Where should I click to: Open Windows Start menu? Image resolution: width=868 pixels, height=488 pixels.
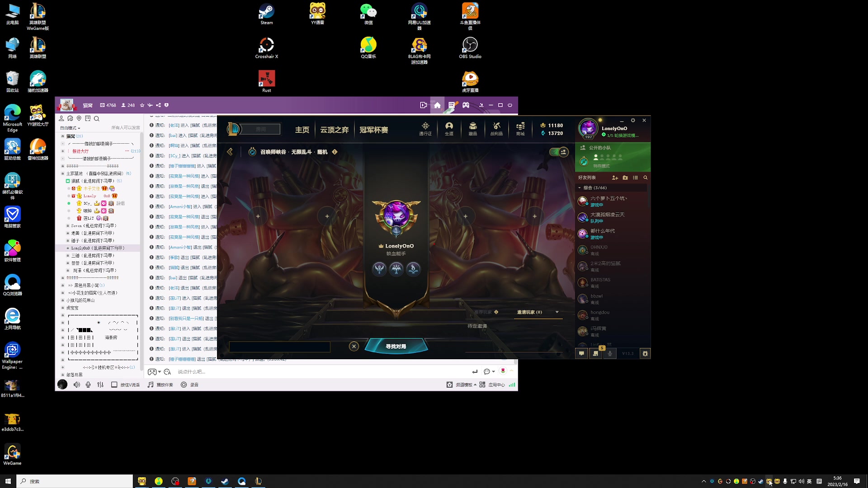click(x=8, y=481)
